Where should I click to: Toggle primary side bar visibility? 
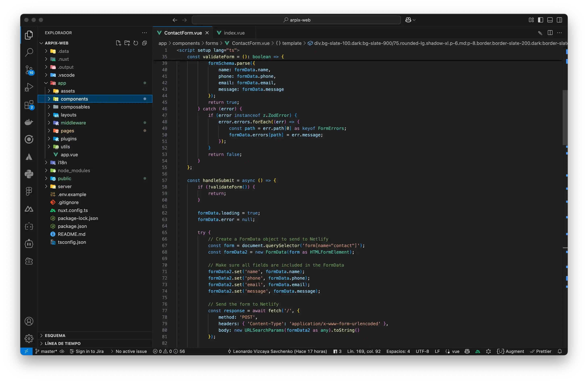[x=541, y=20]
